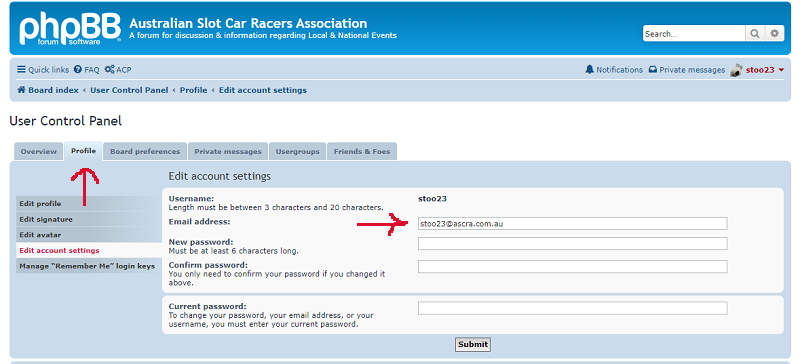Click the stoo23 avatar image
This screenshot has height=364, width=800.
736,70
